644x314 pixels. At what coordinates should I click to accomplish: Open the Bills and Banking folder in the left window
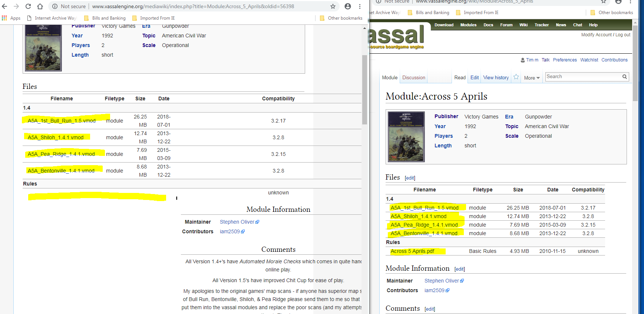[105, 18]
